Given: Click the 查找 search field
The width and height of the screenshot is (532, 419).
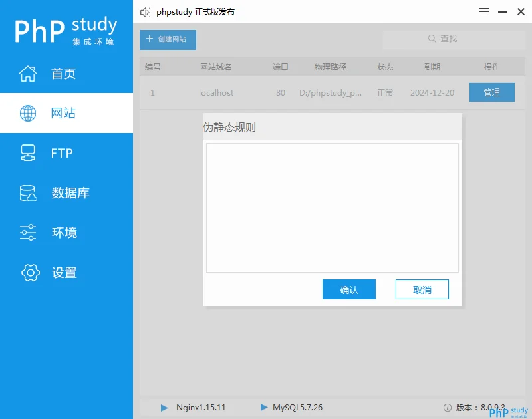Looking at the screenshot, I should click(x=454, y=39).
